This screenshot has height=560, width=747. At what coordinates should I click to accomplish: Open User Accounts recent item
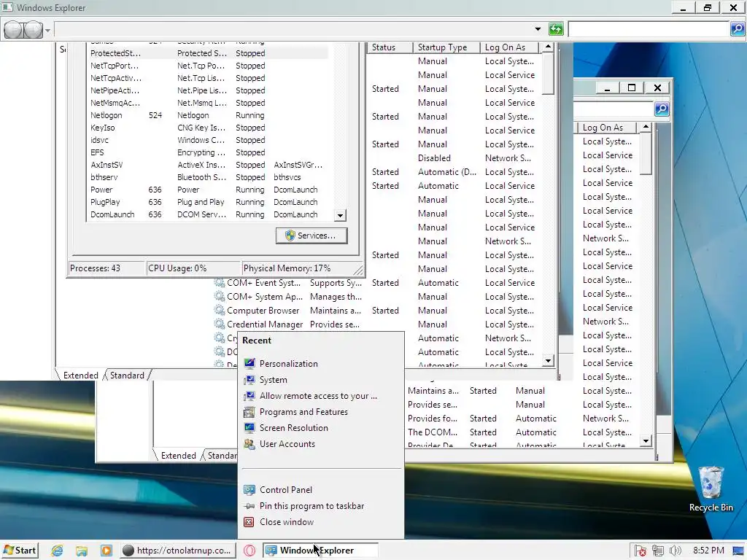287,444
